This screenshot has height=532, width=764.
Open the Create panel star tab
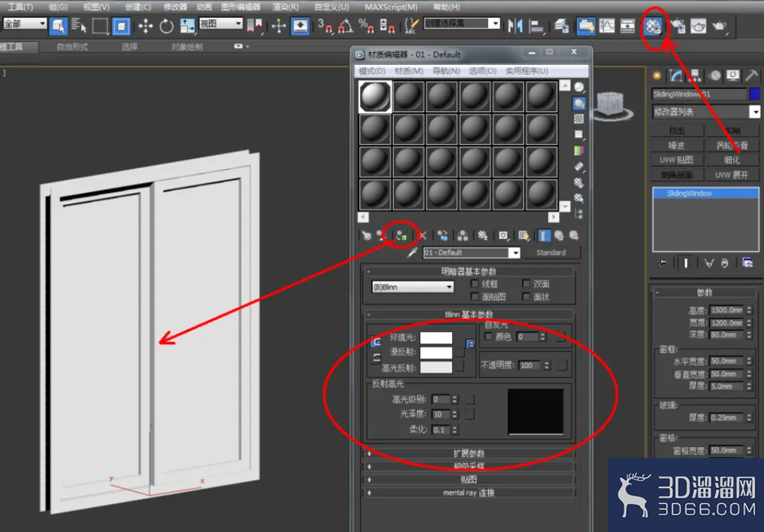[657, 76]
